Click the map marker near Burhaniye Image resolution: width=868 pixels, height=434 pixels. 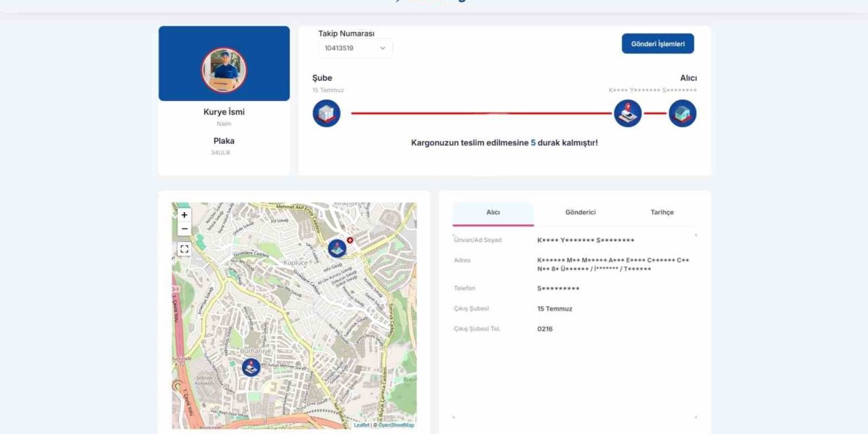click(x=251, y=368)
